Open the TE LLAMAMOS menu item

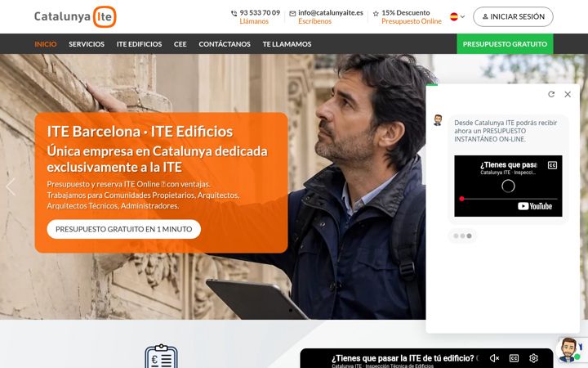pyautogui.click(x=287, y=44)
